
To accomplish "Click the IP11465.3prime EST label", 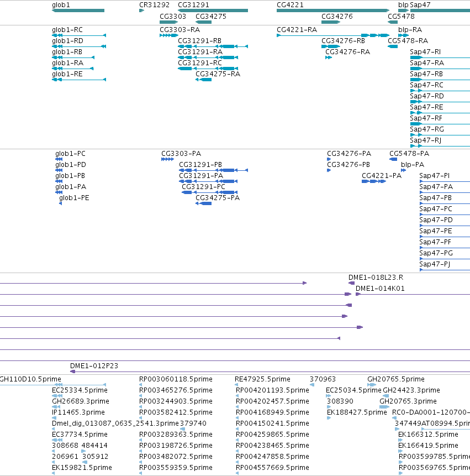I will click(x=78, y=412).
